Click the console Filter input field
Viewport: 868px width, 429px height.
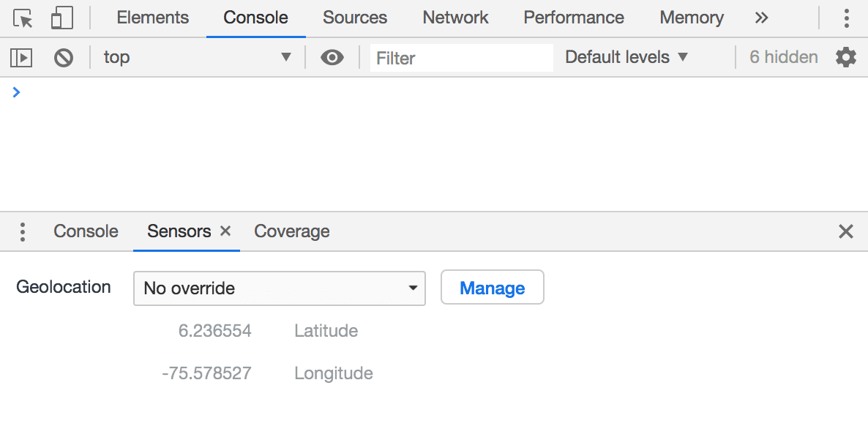[x=461, y=58]
